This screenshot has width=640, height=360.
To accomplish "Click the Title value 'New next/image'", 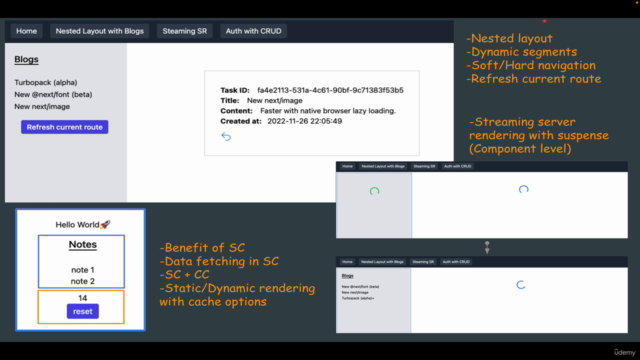I will pyautogui.click(x=275, y=100).
